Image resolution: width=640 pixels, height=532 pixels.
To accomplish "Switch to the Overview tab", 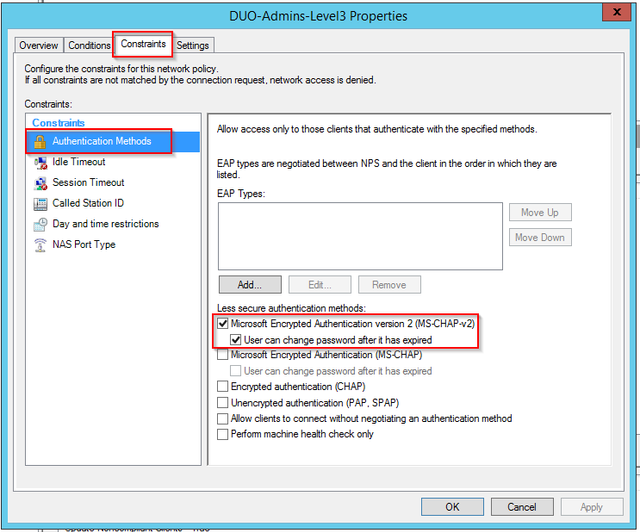I will point(39,45).
